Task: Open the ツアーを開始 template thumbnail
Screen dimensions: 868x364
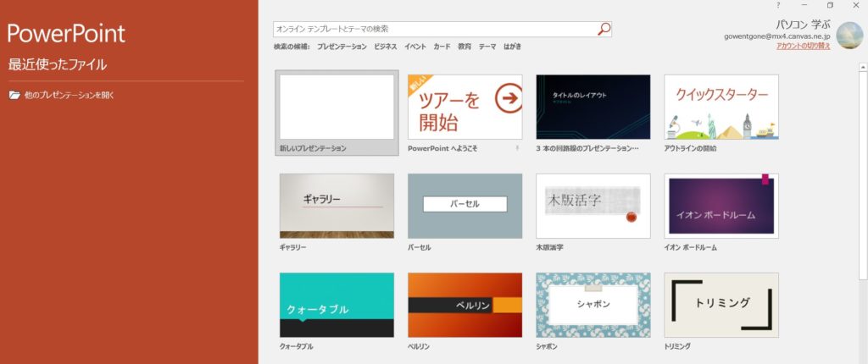Action: 465,107
